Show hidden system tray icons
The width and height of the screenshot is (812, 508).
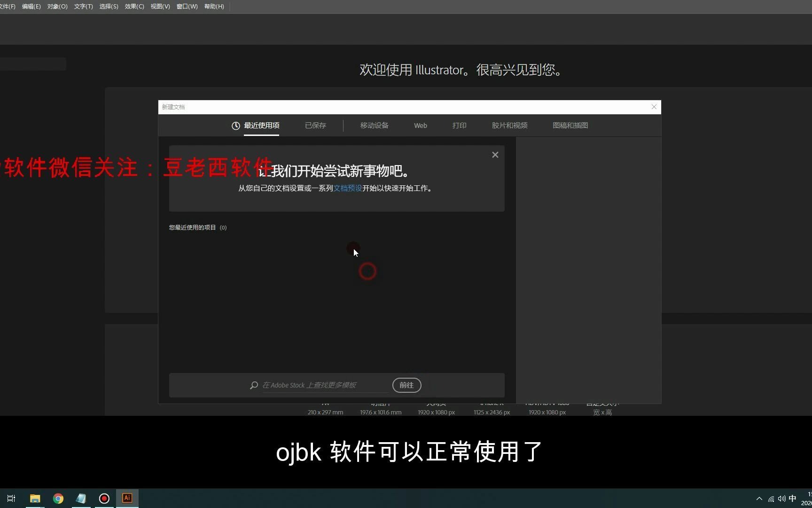pos(759,499)
